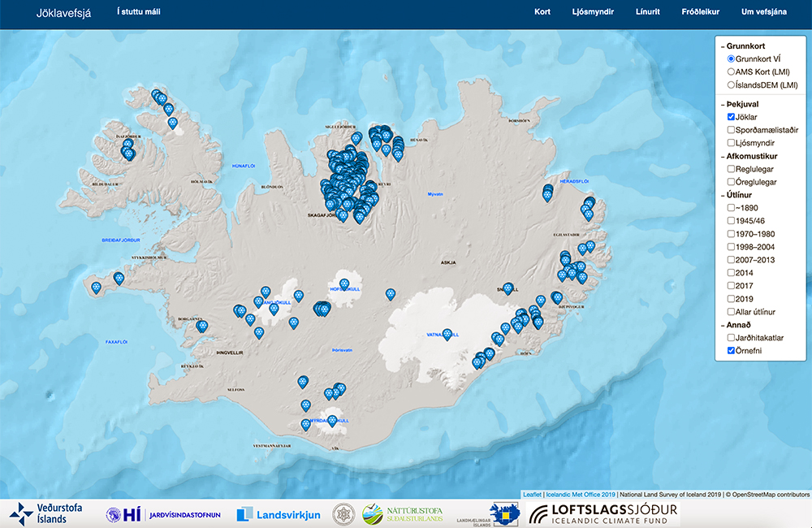This screenshot has height=528, width=812.
Task: Open the Línurit menu item
Action: pos(648,11)
